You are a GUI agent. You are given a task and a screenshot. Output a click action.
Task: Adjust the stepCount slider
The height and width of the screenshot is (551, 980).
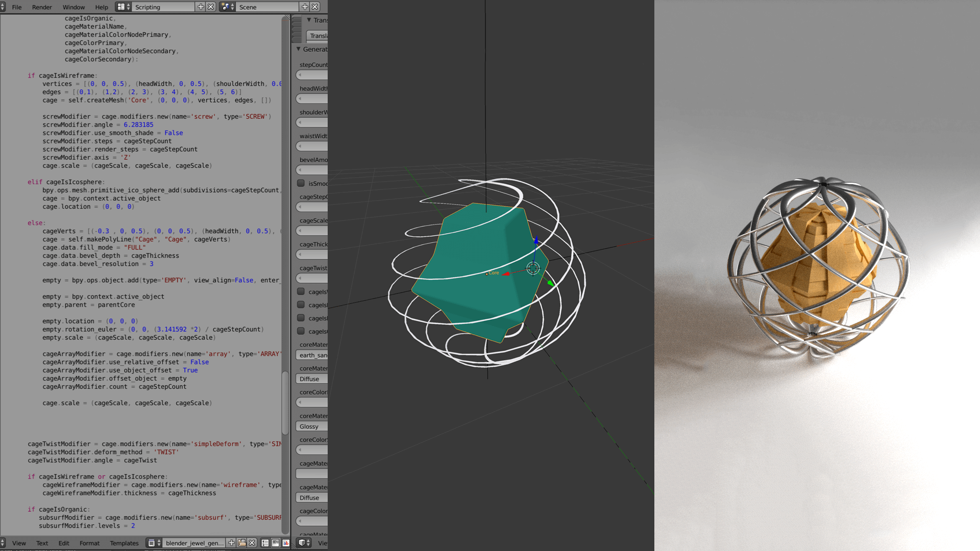(x=311, y=75)
